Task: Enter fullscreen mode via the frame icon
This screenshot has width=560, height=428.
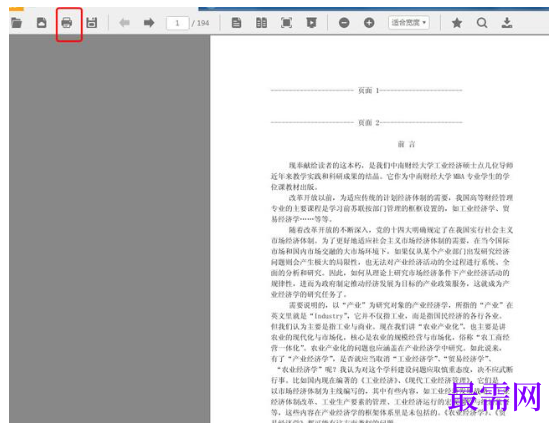Action: [x=286, y=23]
